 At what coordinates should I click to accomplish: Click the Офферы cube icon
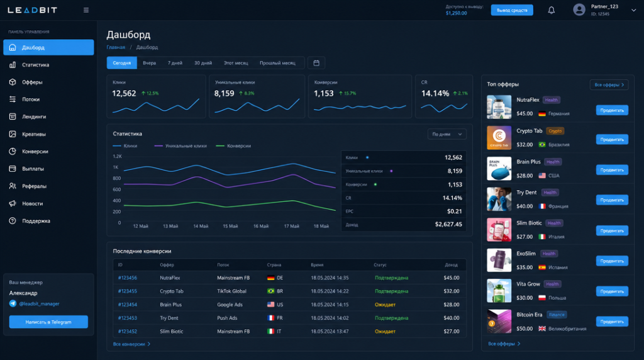[x=13, y=82]
